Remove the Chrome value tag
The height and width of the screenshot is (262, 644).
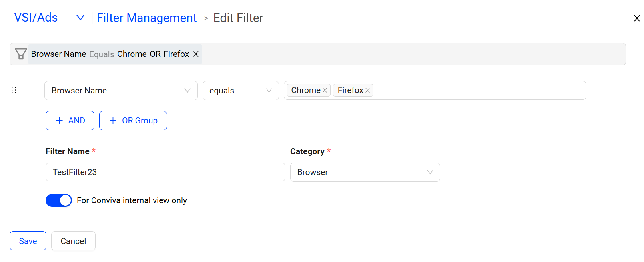[325, 91]
